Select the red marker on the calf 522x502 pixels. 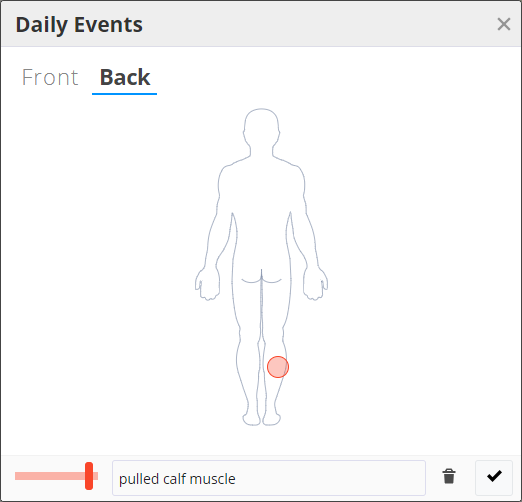[278, 367]
